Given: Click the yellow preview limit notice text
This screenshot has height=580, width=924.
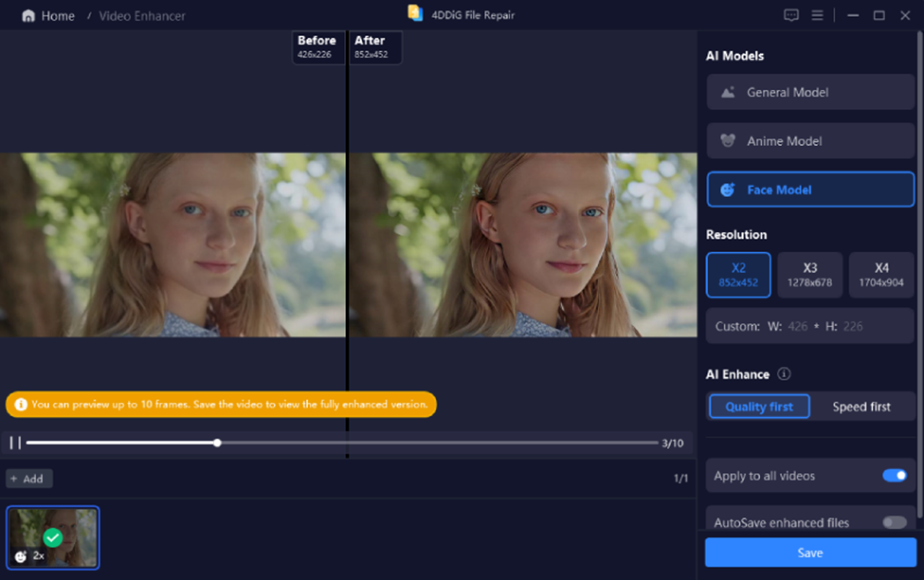Looking at the screenshot, I should (x=230, y=405).
